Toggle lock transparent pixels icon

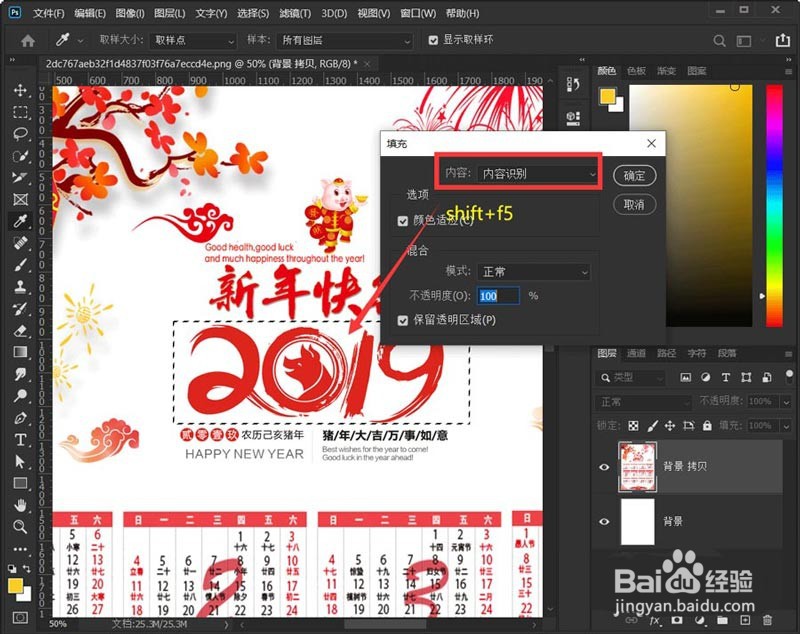point(633,425)
